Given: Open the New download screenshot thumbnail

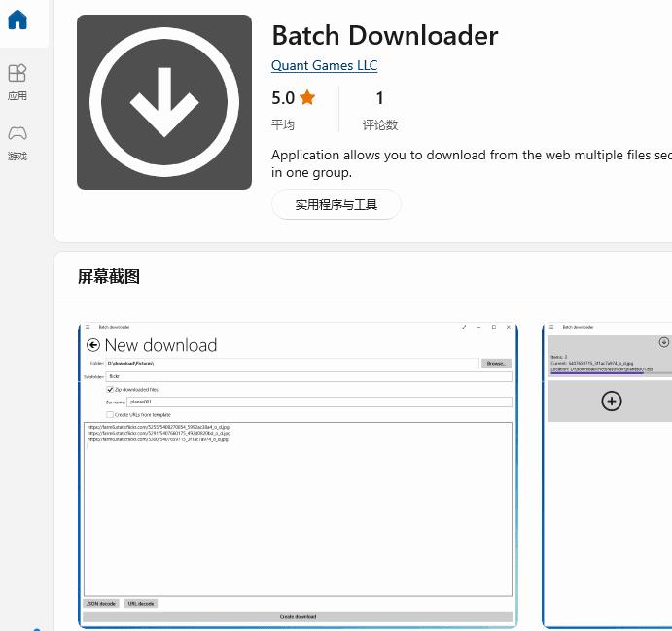Looking at the screenshot, I should (298, 475).
